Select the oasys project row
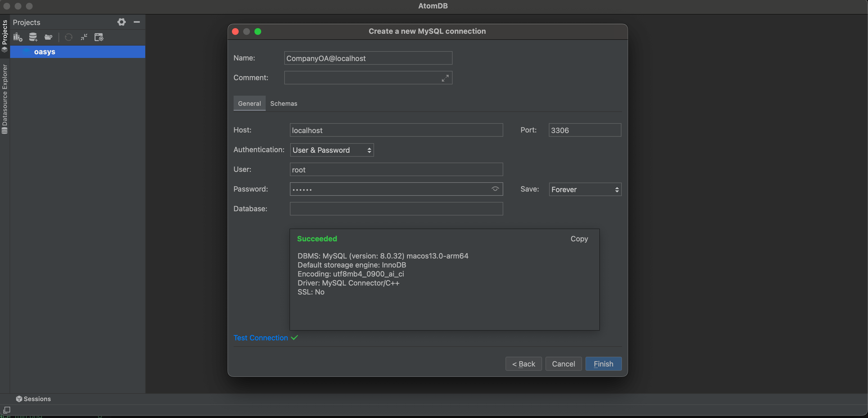The image size is (868, 418). pyautogui.click(x=77, y=52)
